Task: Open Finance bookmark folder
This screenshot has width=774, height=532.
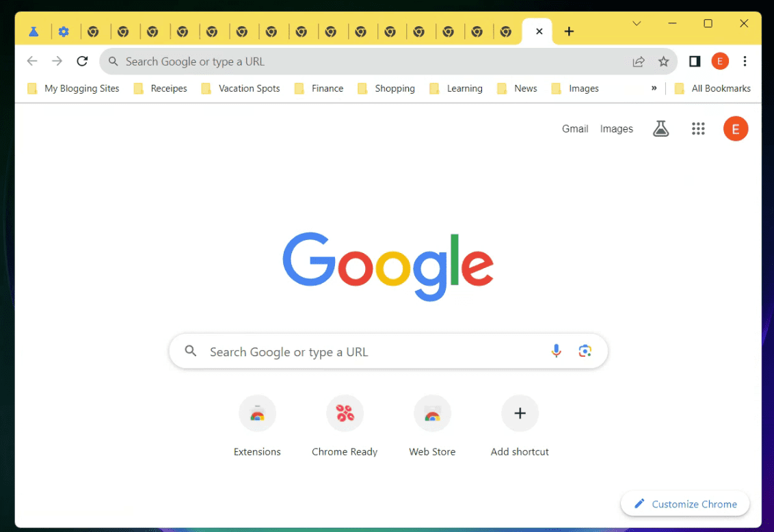Action: 319,89
